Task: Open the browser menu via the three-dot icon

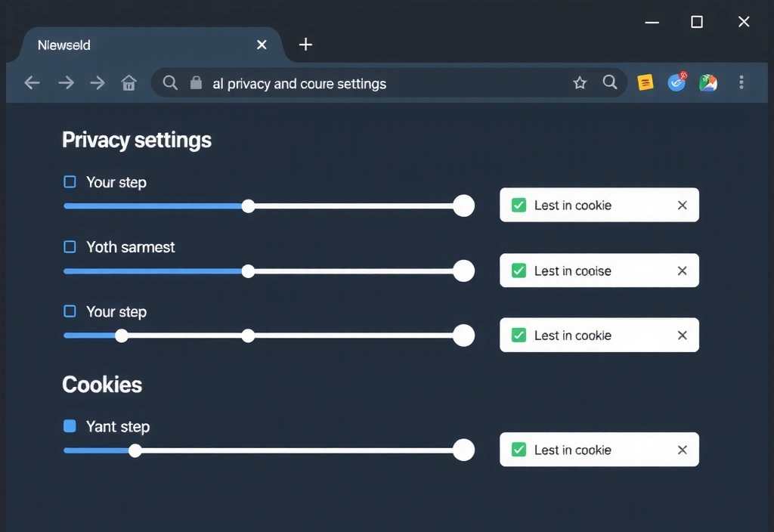Action: point(741,82)
